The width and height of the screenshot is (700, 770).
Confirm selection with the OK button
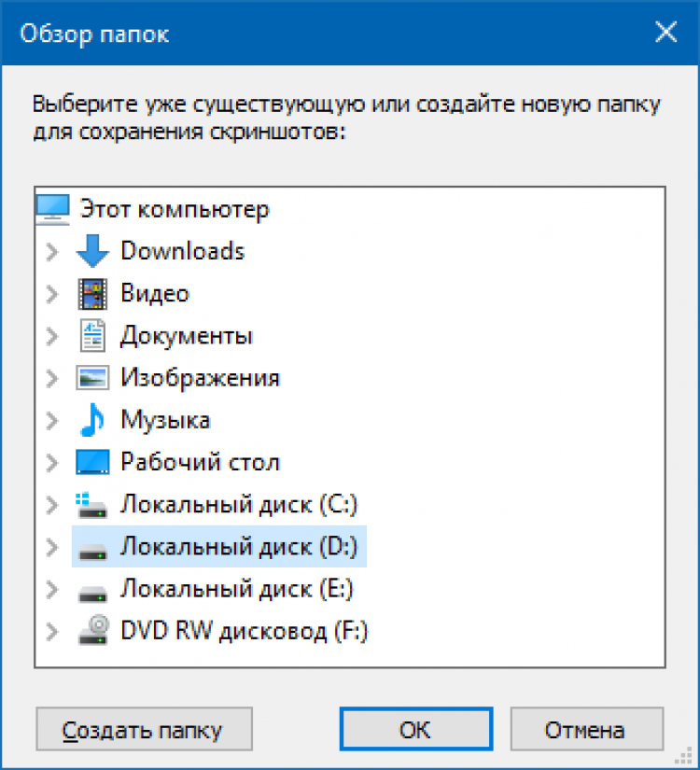click(x=416, y=729)
